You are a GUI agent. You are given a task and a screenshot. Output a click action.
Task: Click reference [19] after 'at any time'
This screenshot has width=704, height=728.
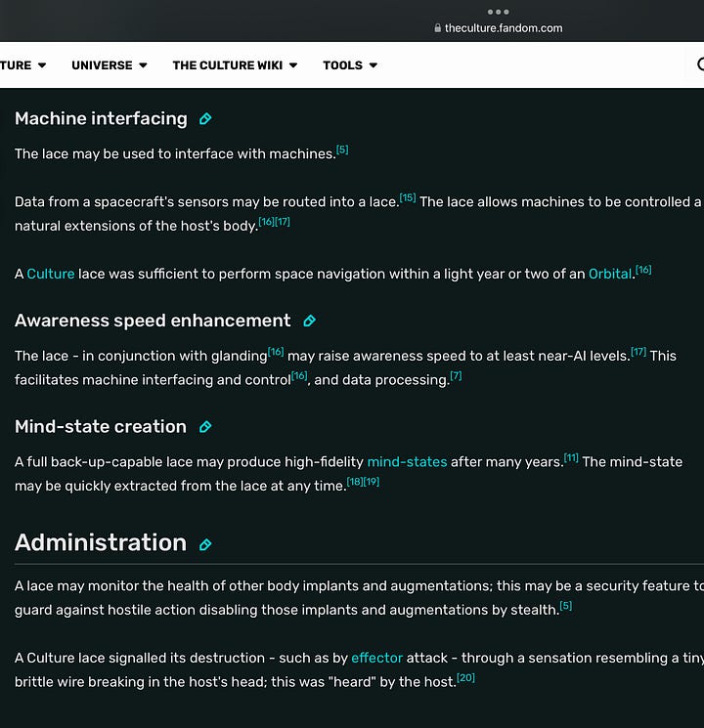pyautogui.click(x=372, y=482)
